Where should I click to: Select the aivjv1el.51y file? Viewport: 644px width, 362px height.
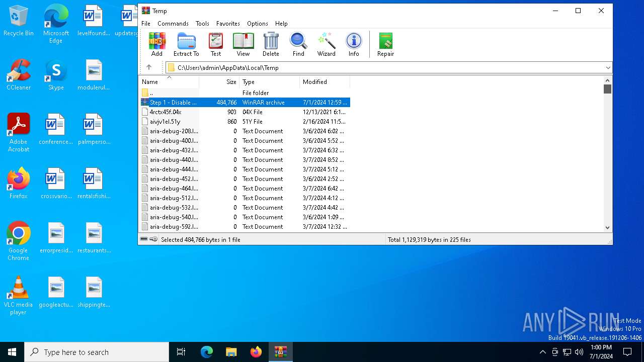click(245, 121)
